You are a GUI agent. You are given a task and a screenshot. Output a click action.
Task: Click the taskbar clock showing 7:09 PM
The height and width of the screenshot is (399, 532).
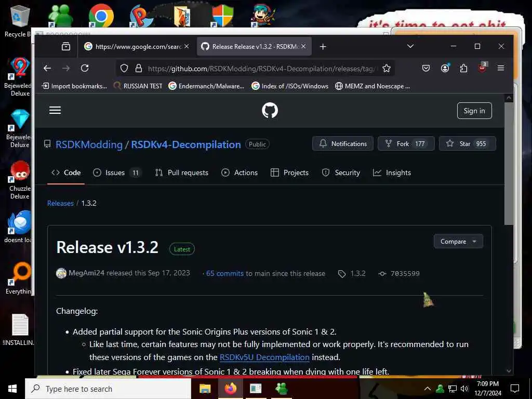tap(488, 389)
